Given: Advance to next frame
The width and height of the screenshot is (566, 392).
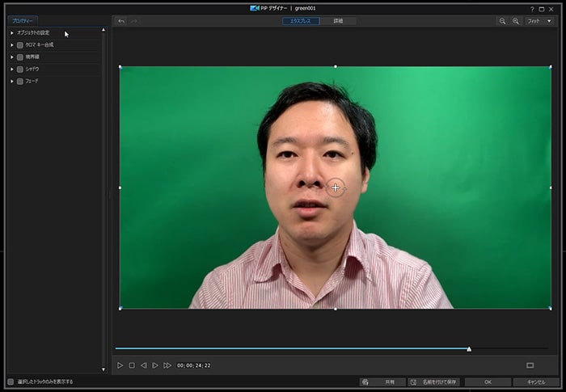Looking at the screenshot, I should (155, 365).
